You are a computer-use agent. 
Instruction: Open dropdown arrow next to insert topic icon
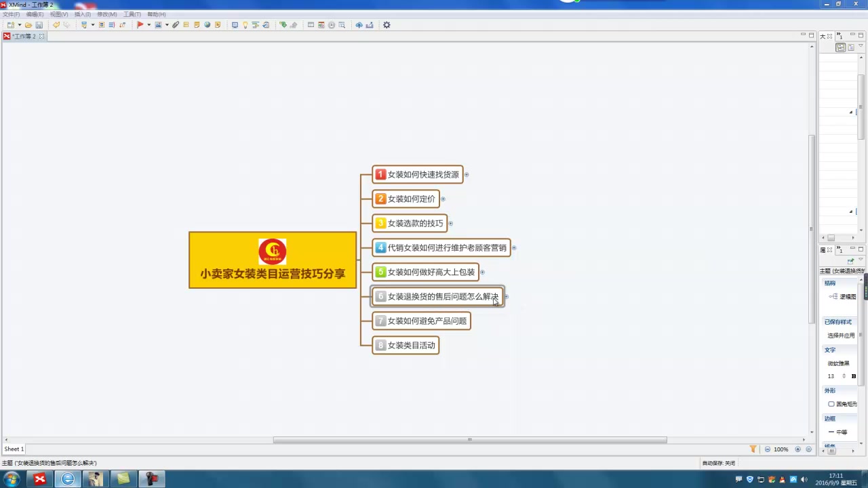coord(93,25)
